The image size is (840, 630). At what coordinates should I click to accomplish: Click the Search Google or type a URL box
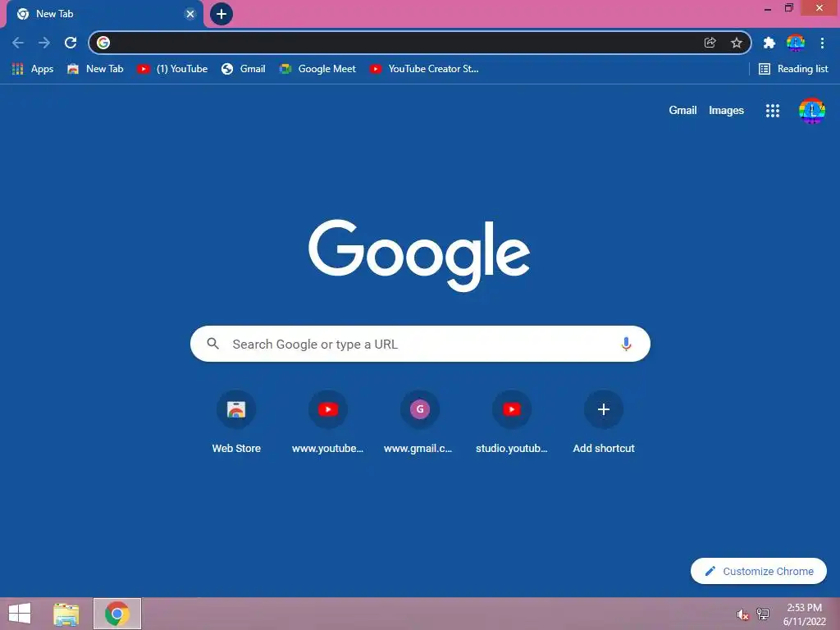pos(420,344)
